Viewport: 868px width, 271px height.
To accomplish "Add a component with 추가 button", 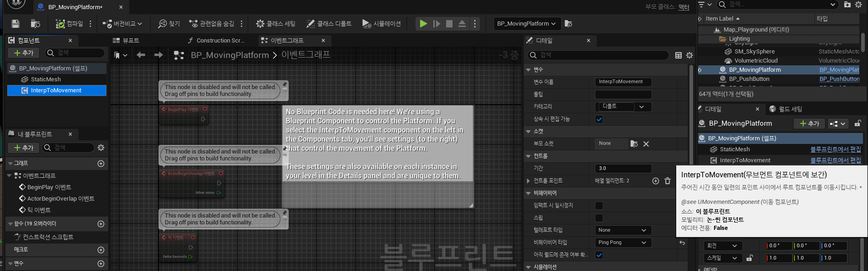I will [24, 53].
